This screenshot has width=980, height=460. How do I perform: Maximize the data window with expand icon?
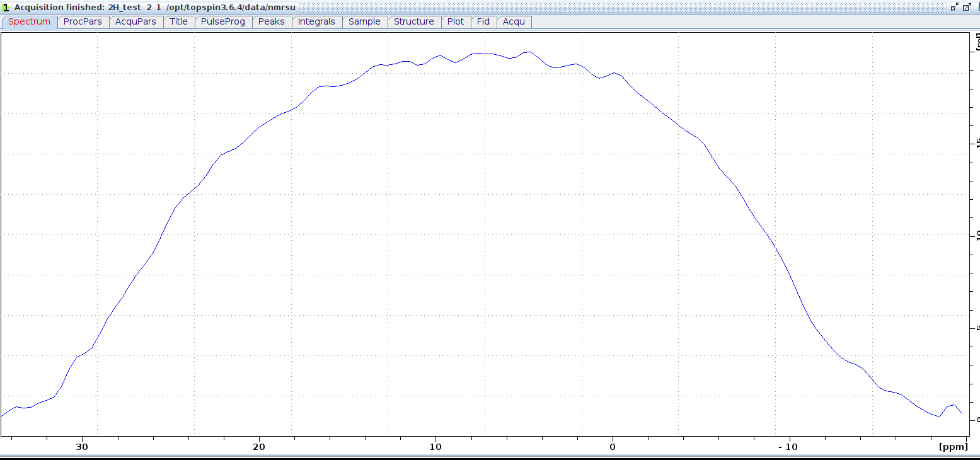[x=967, y=8]
